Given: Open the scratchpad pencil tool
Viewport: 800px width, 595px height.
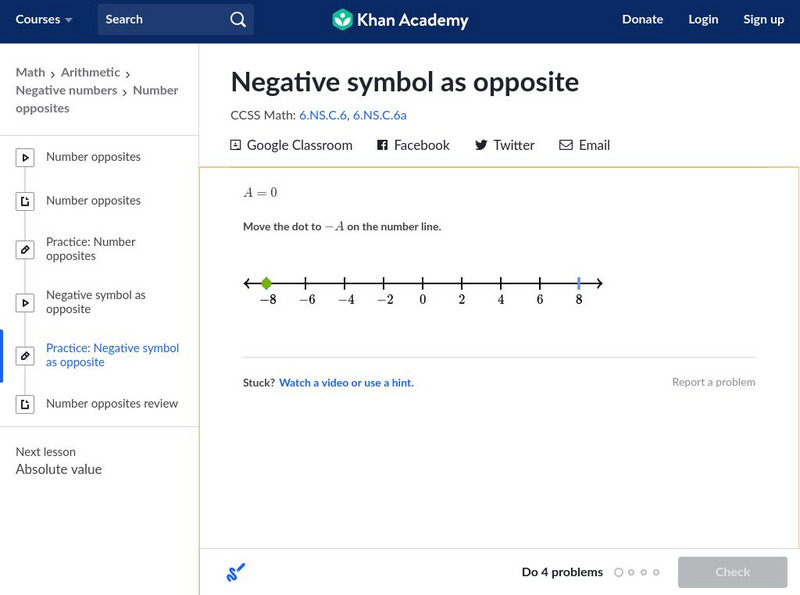Looking at the screenshot, I should [236, 573].
